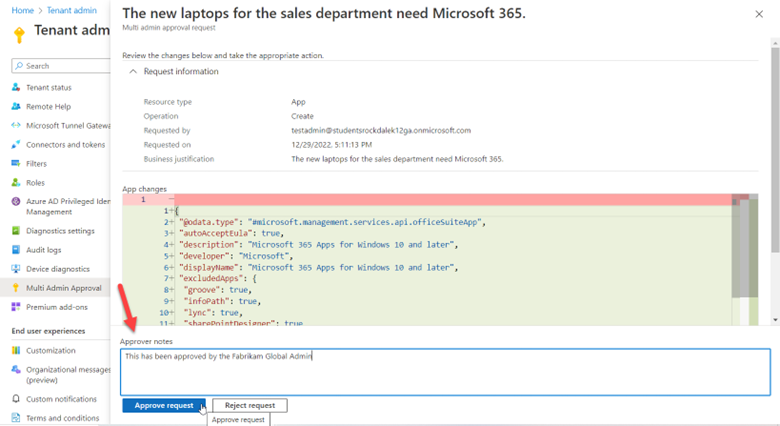Select Diagnostics settings item
Viewport: 780px width, 426px height.
click(x=60, y=231)
